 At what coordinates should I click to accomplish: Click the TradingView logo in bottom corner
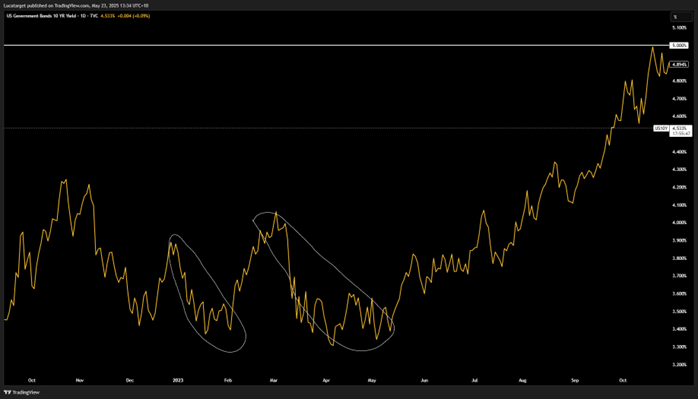pyautogui.click(x=22, y=392)
